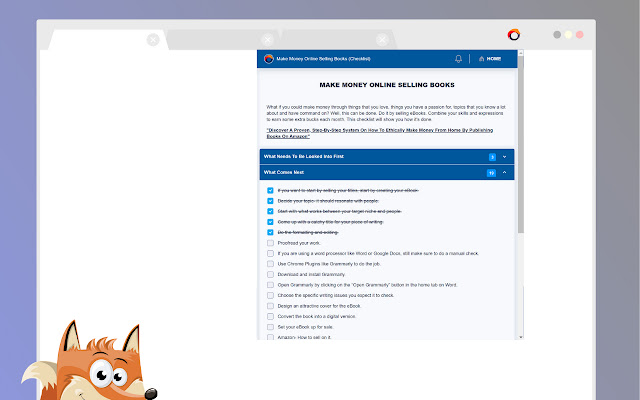Click the scrollbar down arrow in popup
Screen dimensions: 640x400
[x=520, y=337]
